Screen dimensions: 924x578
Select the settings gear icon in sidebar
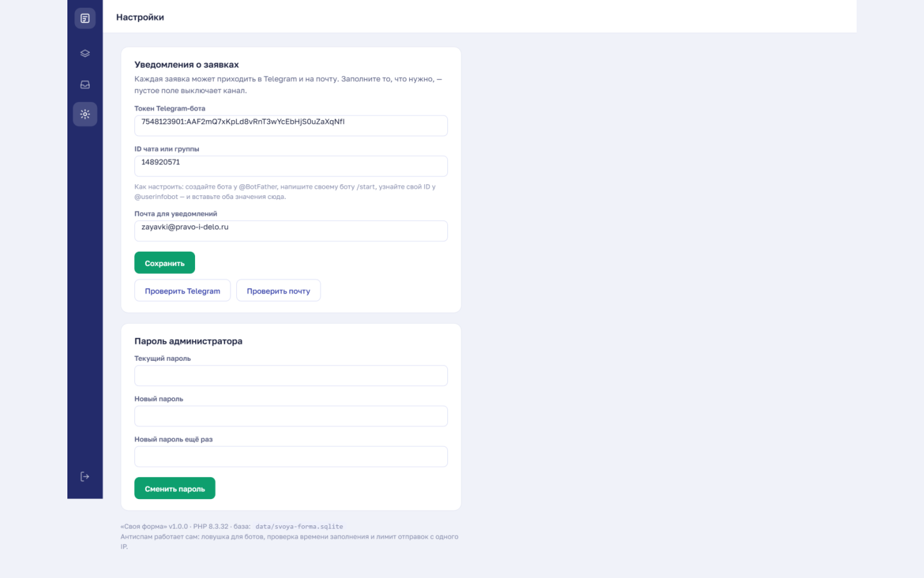tap(85, 114)
